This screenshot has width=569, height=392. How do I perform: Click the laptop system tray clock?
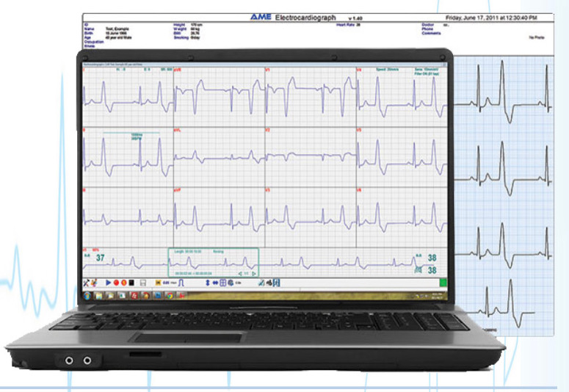click(437, 295)
